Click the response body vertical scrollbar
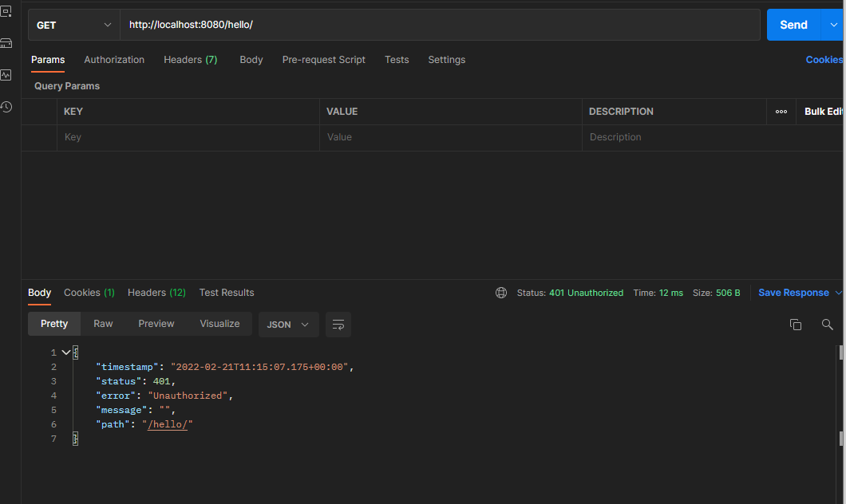Viewport: 846px width, 504px height. point(840,396)
